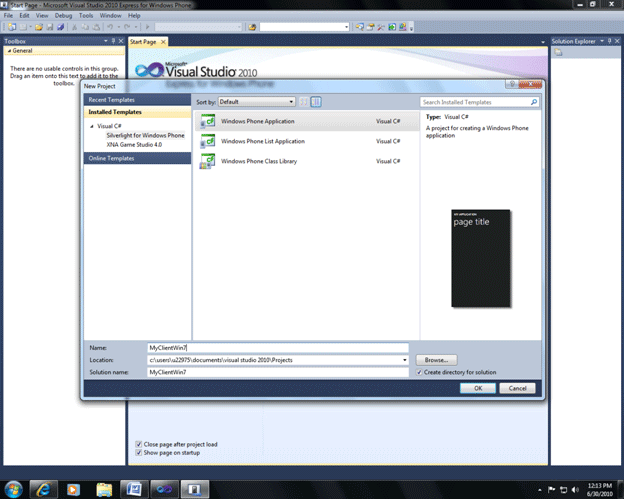Click the Cut toolbar icon

pyautogui.click(x=74, y=27)
